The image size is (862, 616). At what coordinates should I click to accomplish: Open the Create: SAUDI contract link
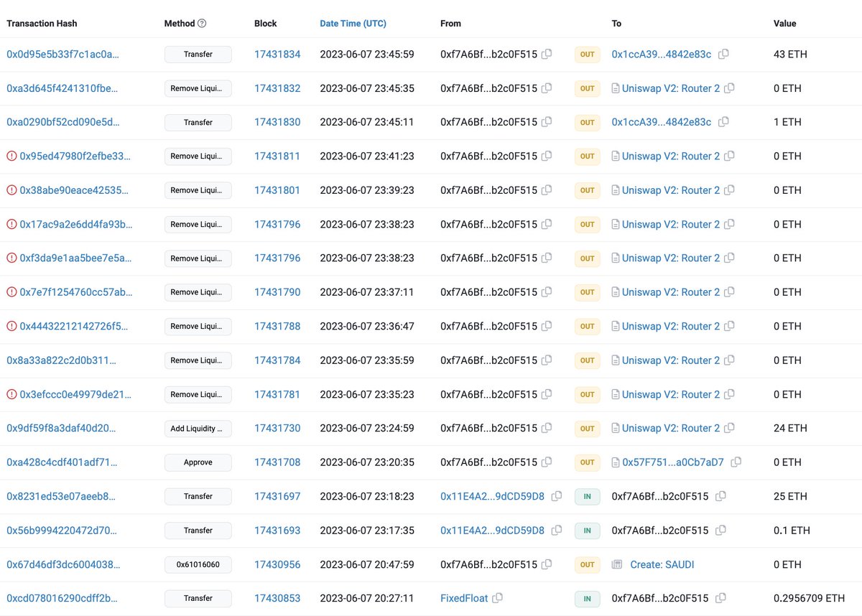(x=662, y=564)
